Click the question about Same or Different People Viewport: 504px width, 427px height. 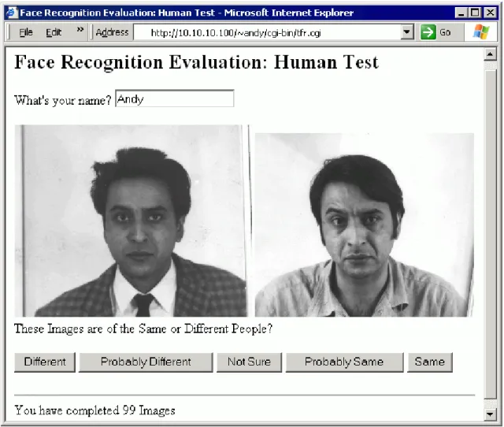143,329
